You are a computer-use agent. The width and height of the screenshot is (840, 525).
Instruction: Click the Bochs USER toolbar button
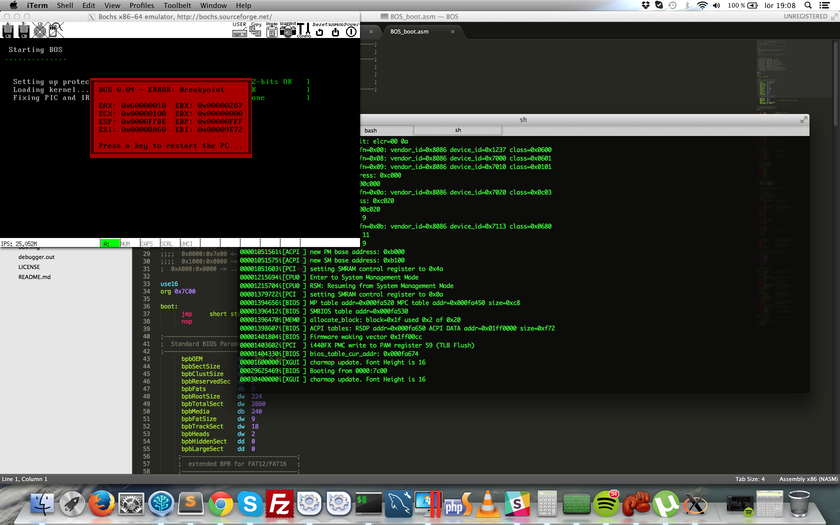[x=238, y=30]
